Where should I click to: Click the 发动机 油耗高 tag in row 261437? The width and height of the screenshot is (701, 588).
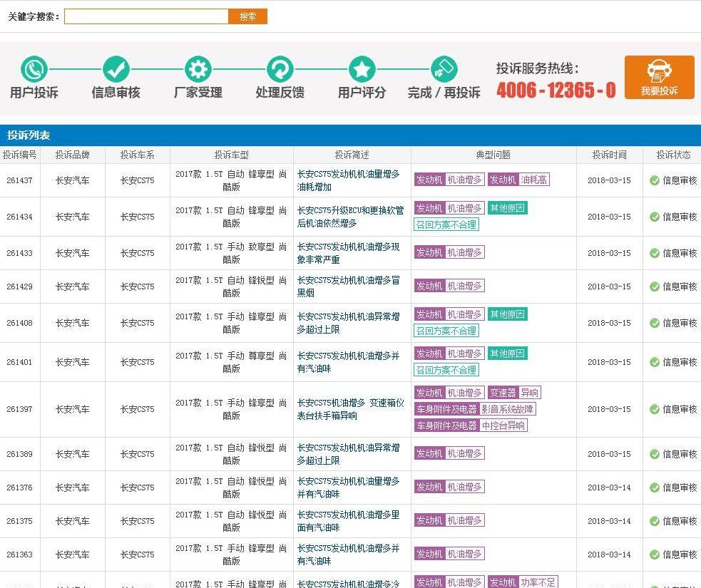[x=518, y=180]
